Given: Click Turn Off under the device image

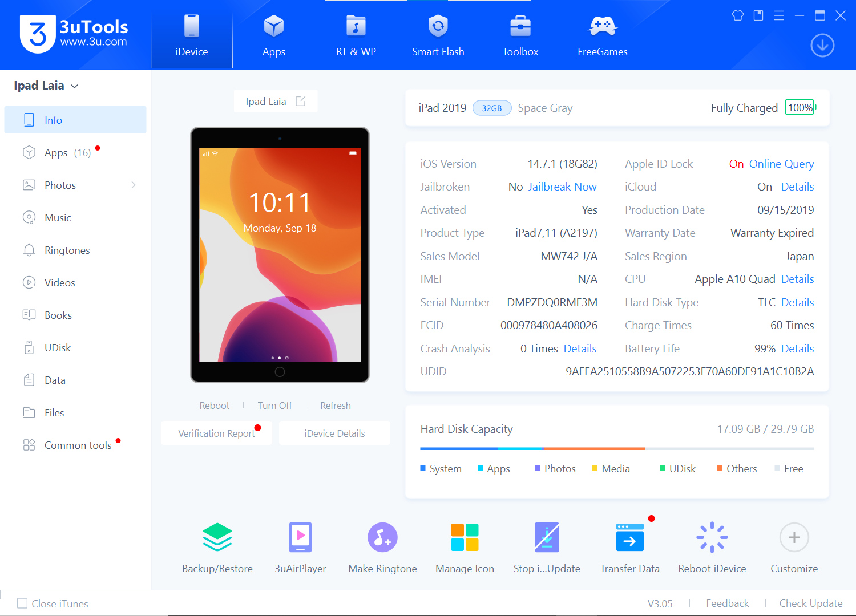Looking at the screenshot, I should 274,406.
